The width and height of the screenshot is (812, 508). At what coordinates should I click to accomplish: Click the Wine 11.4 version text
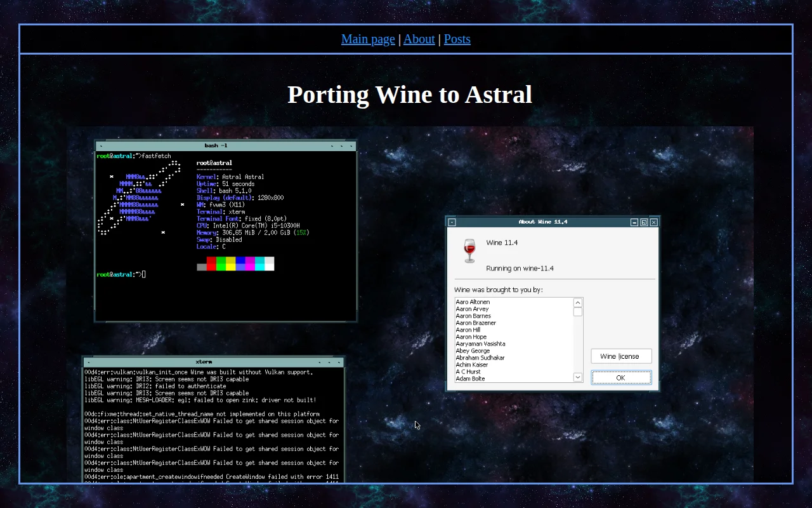click(502, 243)
